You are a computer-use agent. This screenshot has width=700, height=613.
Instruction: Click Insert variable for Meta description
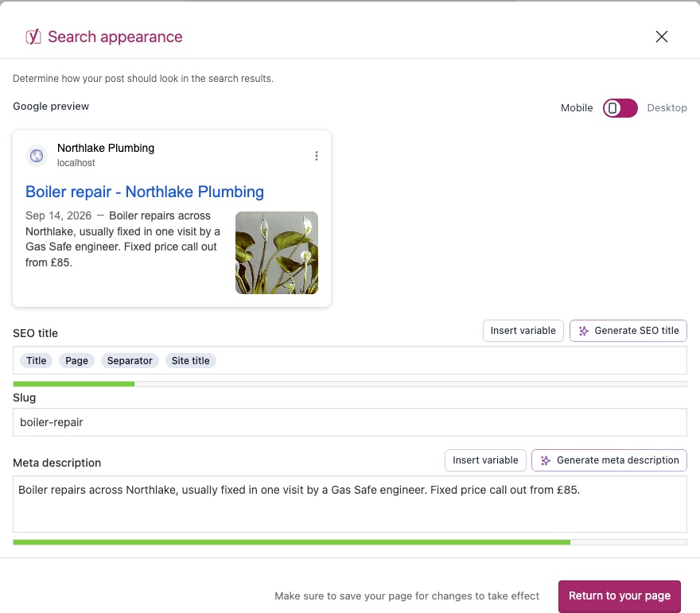tap(485, 460)
